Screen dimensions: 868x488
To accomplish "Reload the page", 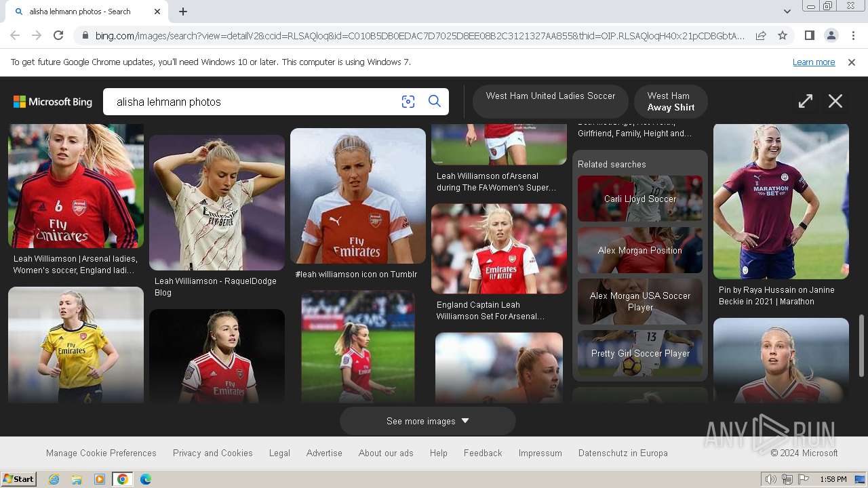I will pos(58,35).
